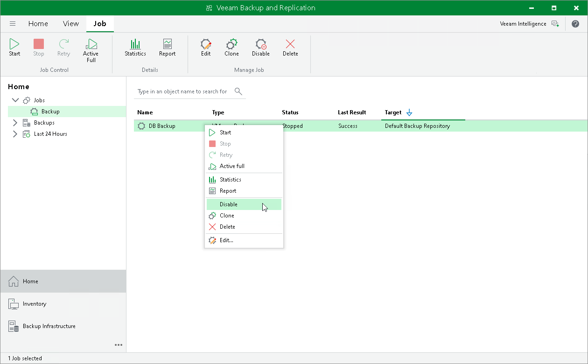The width and height of the screenshot is (588, 364).
Task: Click the Delete job ribbon icon
Action: 290,44
